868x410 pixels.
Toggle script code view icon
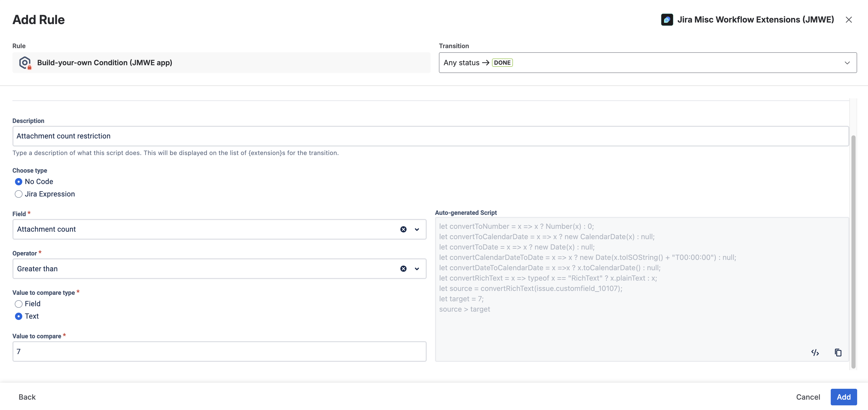coord(815,352)
